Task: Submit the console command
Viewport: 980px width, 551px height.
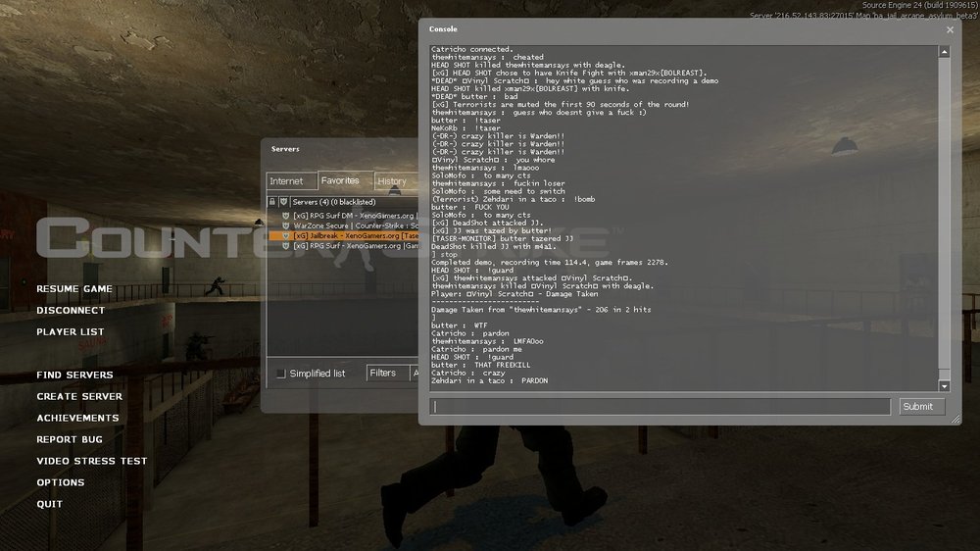Action: (922, 407)
